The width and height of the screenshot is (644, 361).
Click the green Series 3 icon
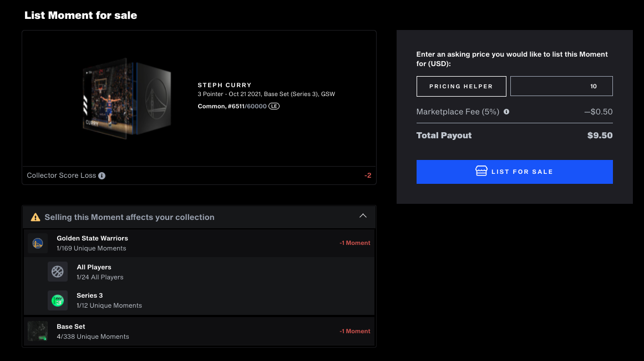(58, 300)
